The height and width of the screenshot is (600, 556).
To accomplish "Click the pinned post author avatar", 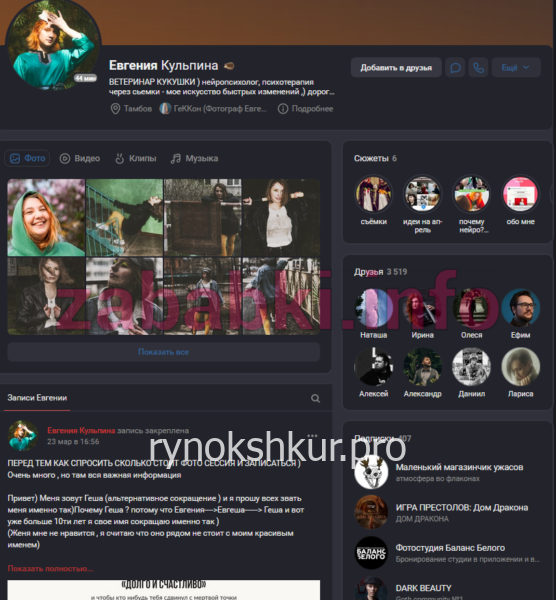I will pyautogui.click(x=23, y=435).
